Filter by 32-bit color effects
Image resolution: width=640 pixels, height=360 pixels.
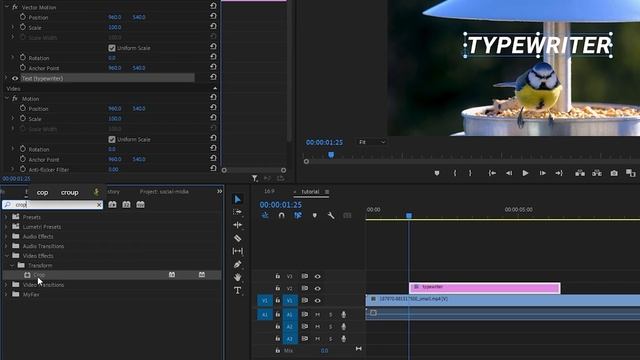click(127, 204)
